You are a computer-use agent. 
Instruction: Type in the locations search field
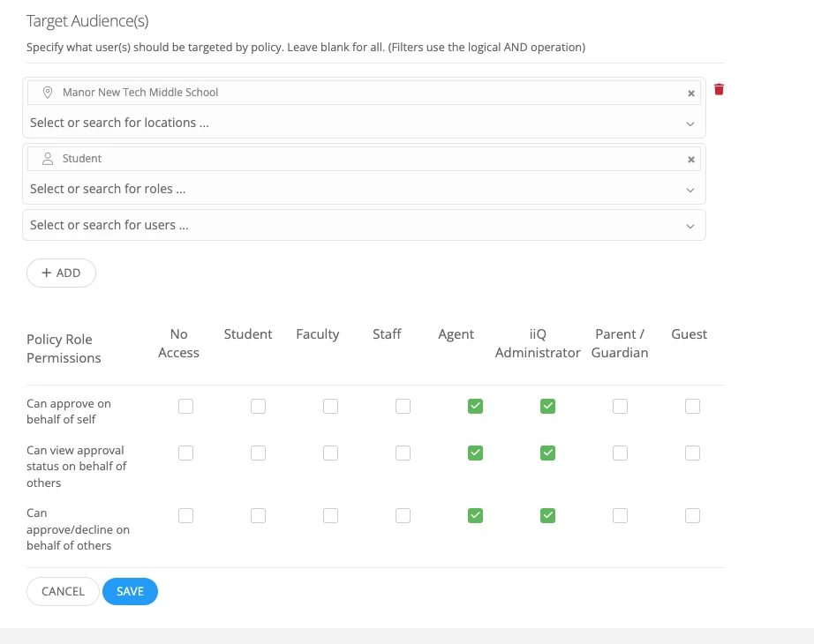353,124
